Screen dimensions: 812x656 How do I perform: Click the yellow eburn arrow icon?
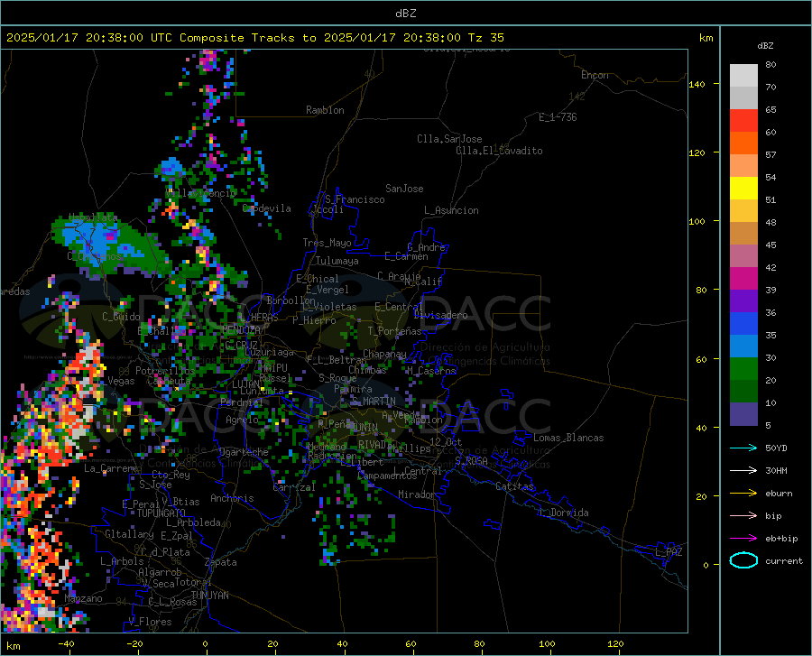pyautogui.click(x=743, y=494)
